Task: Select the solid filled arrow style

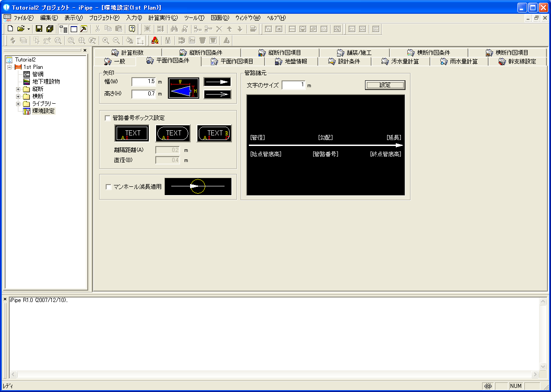Action: pyautogui.click(x=217, y=82)
